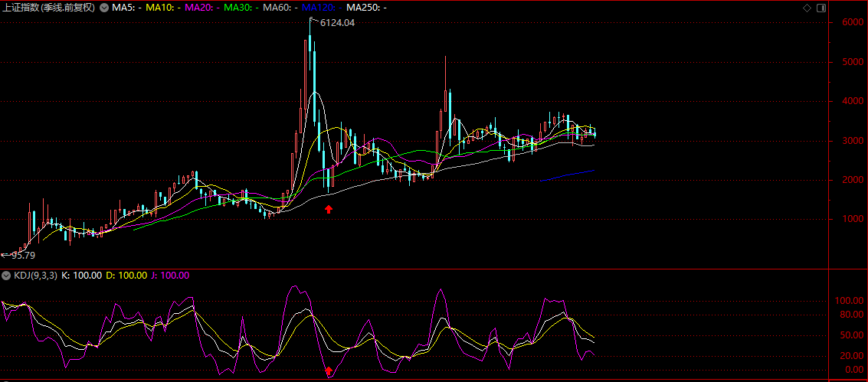Toggle the side panel layout icon
Screen dimensions: 868x382
821,8
